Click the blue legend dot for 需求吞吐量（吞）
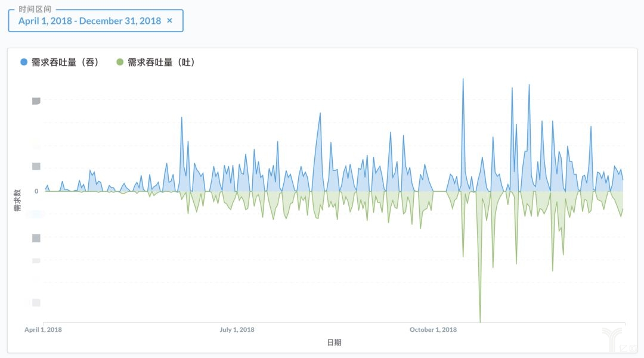Screen dimensions: 644x358 click(x=24, y=62)
